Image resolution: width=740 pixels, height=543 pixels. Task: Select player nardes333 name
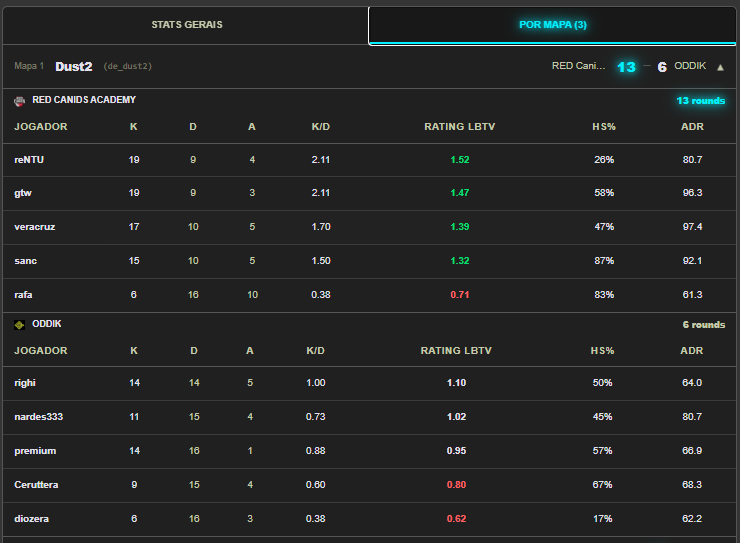pos(38,417)
